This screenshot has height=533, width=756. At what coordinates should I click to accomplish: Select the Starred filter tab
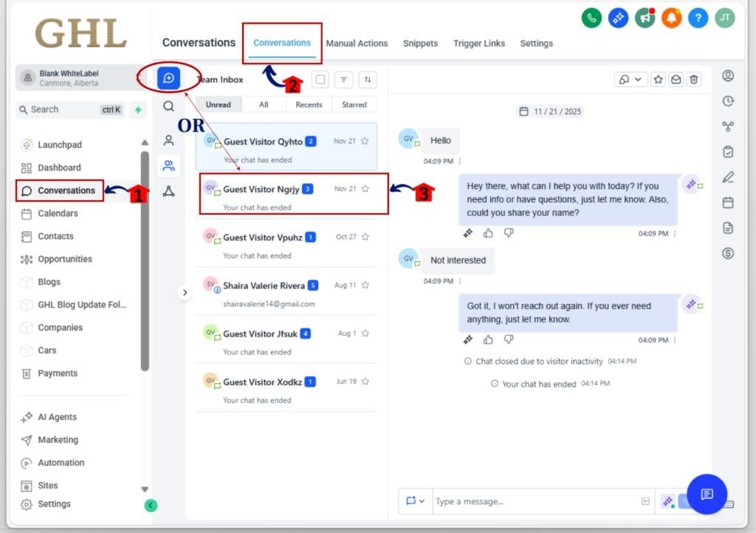(x=354, y=104)
